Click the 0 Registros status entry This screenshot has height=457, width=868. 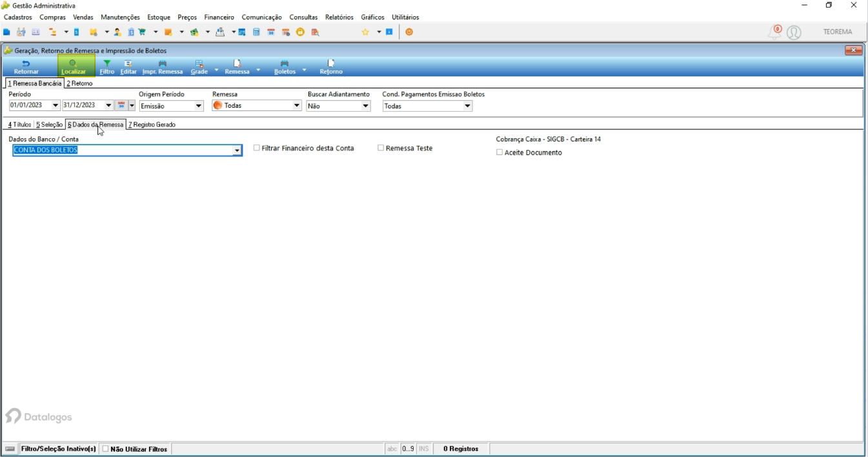(x=461, y=449)
